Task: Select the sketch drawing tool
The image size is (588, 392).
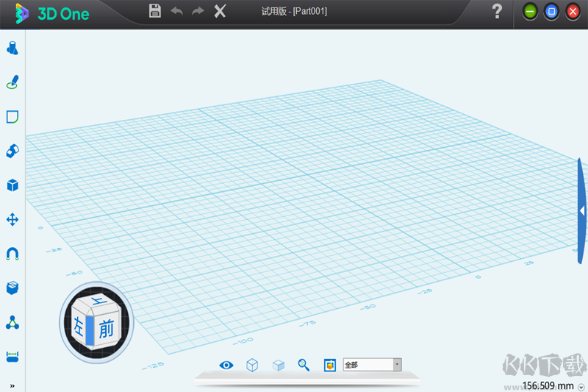Action: pos(12,82)
